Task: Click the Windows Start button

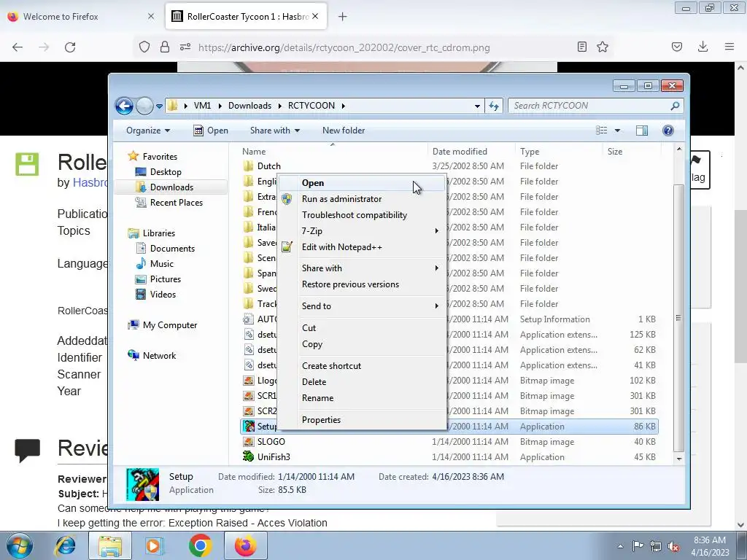Action: pyautogui.click(x=20, y=545)
